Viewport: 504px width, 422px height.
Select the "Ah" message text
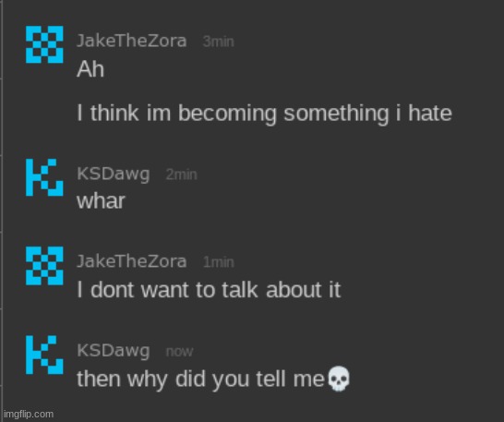pyautogui.click(x=90, y=69)
